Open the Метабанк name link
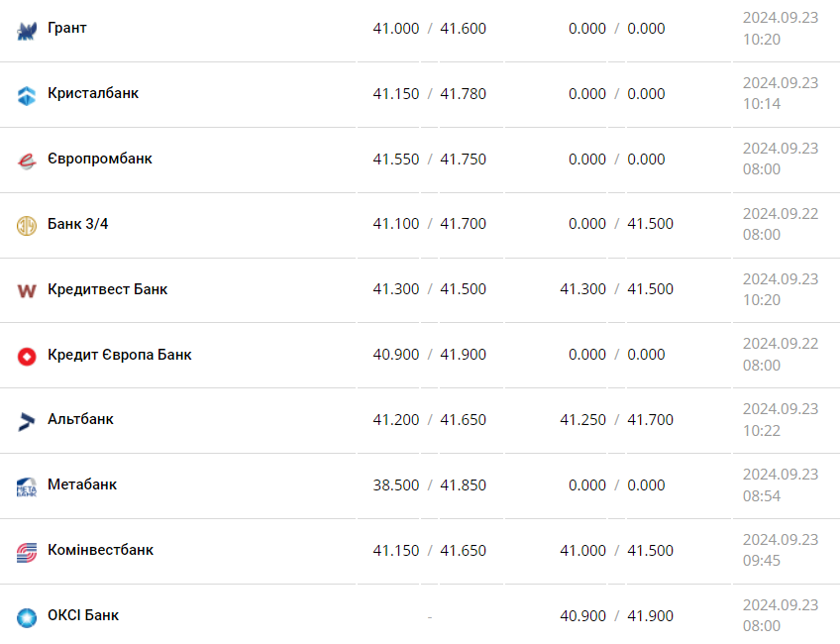 pyautogui.click(x=82, y=484)
